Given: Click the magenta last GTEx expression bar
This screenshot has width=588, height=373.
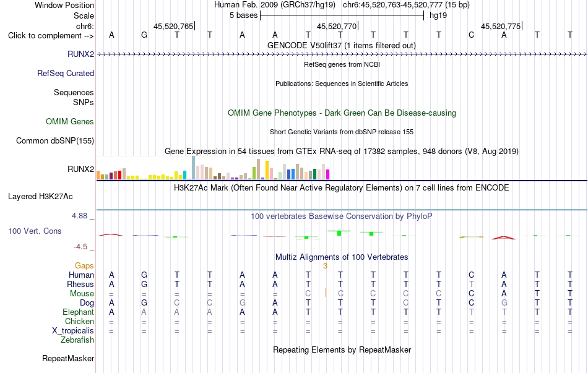Looking at the screenshot, I should (x=328, y=174).
